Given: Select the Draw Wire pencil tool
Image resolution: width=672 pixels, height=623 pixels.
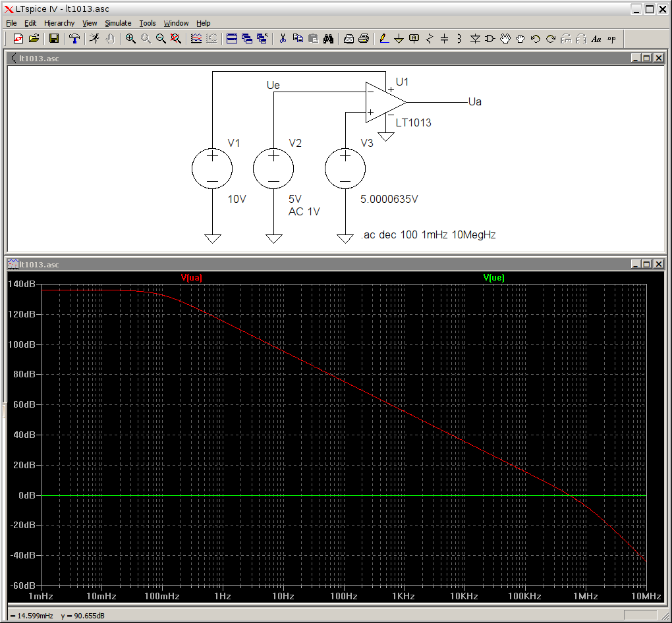Looking at the screenshot, I should pyautogui.click(x=384, y=39).
